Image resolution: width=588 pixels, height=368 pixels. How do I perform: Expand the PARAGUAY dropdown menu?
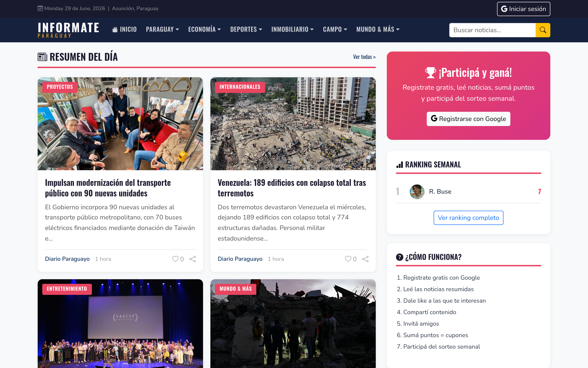tap(163, 29)
